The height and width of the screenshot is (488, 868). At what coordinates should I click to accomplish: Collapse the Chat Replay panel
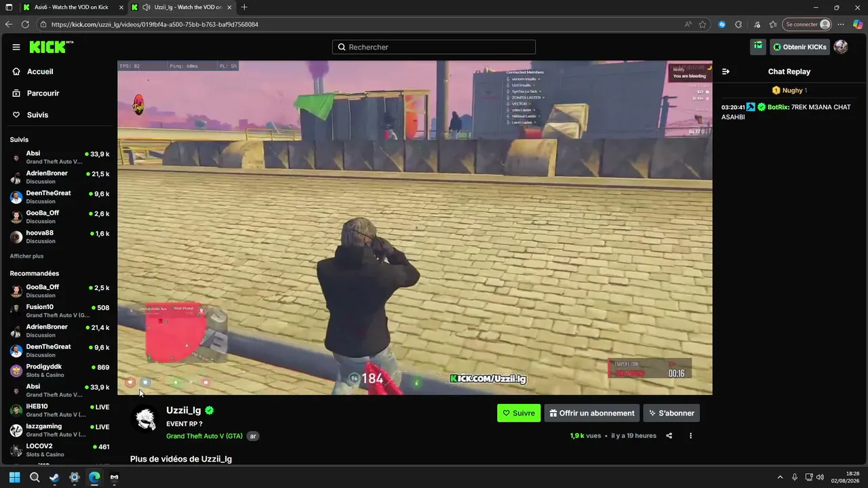[726, 72]
